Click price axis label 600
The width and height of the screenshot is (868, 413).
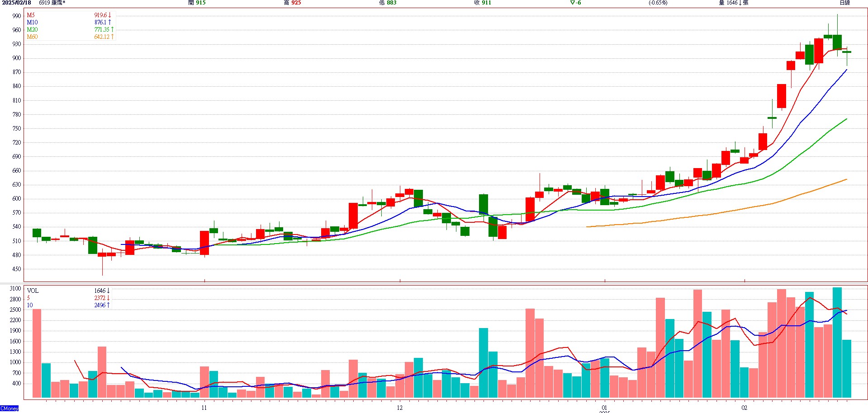[17, 199]
